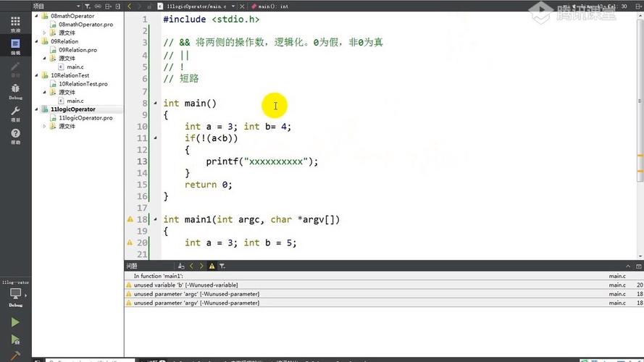The width and height of the screenshot is (644, 362).
Task: Collapse 源文件 folder under 09Relation
Action: [x=44, y=58]
